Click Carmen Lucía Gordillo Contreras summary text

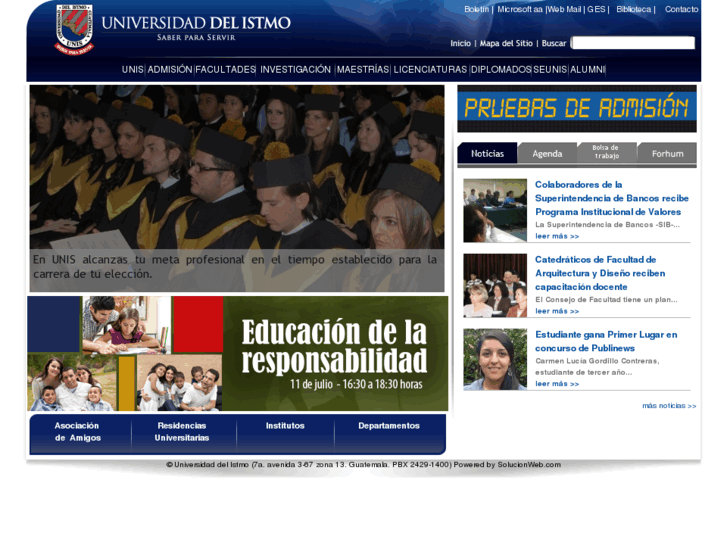[x=597, y=366]
